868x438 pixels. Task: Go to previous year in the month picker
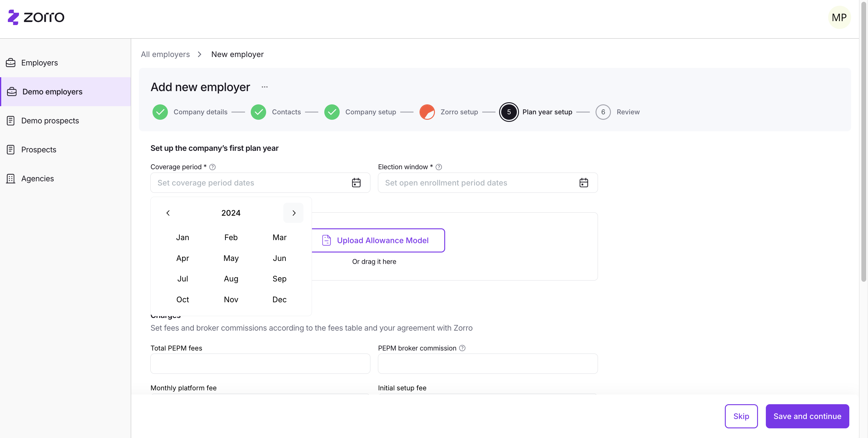coord(168,213)
